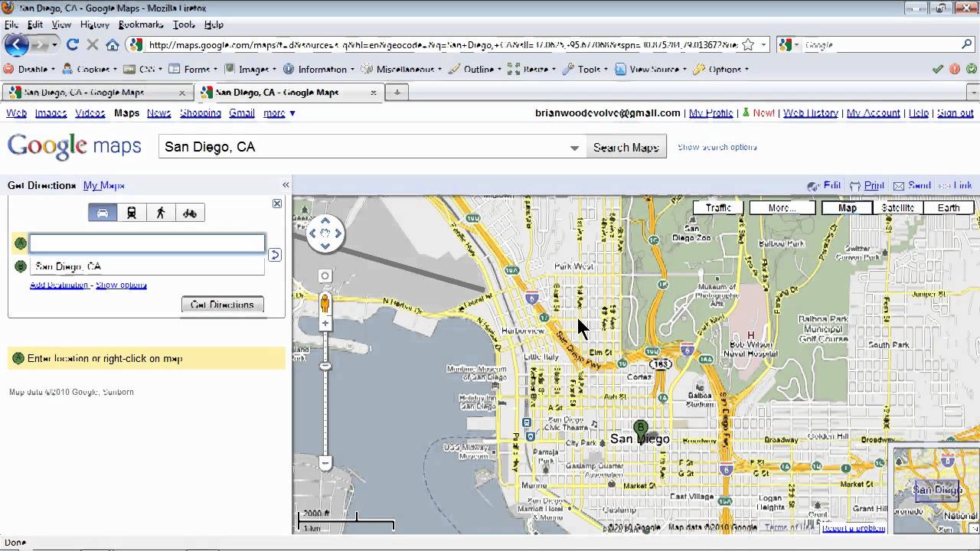Open the My Maps tab

point(104,185)
